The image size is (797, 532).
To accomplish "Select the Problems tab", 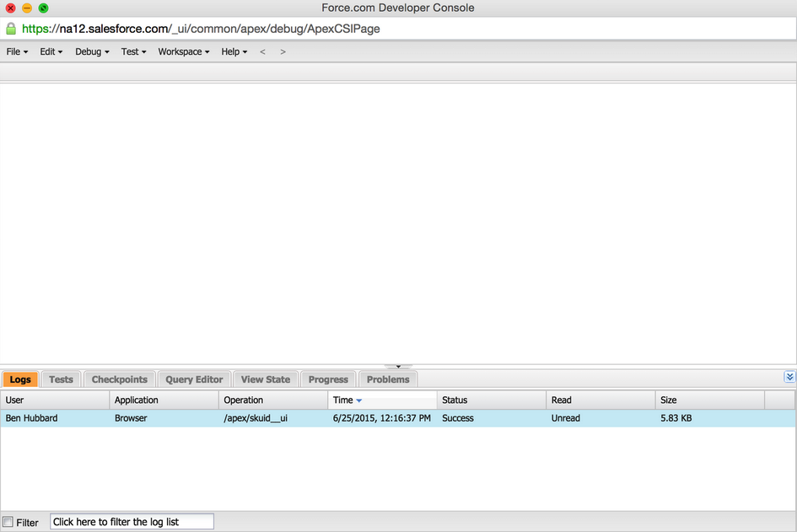I will click(x=388, y=379).
